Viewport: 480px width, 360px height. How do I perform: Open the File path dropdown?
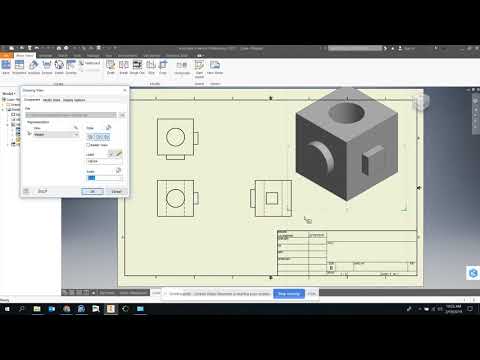click(71, 115)
